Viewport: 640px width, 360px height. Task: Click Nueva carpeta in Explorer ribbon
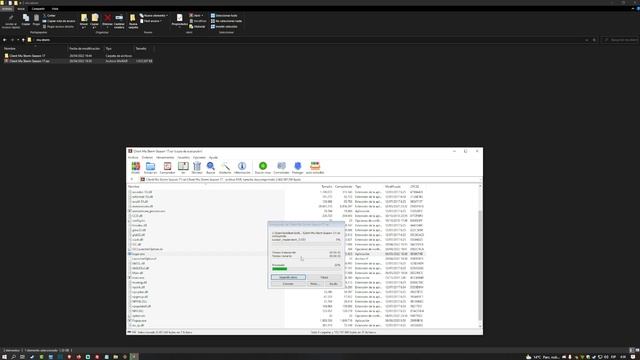[x=133, y=21]
